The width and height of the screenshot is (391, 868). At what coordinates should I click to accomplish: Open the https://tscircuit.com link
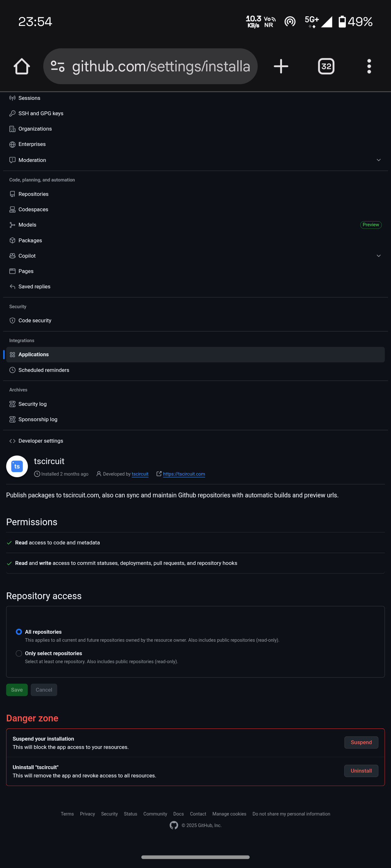[x=184, y=474]
